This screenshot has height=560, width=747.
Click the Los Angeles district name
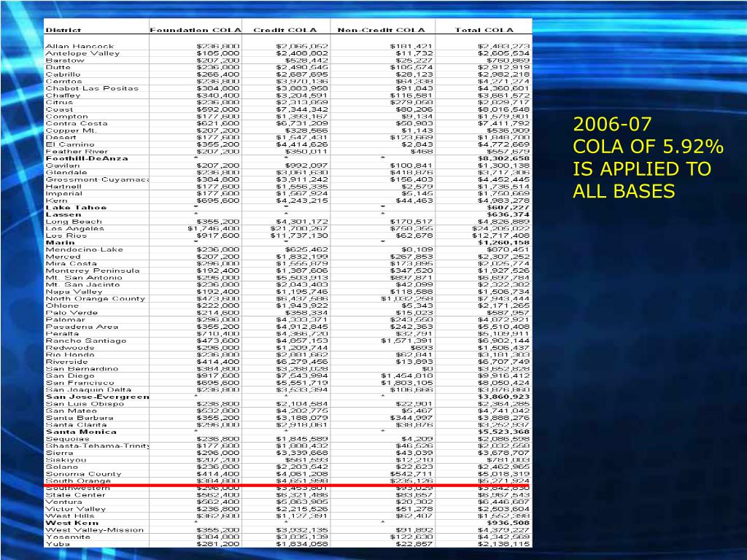75,228
